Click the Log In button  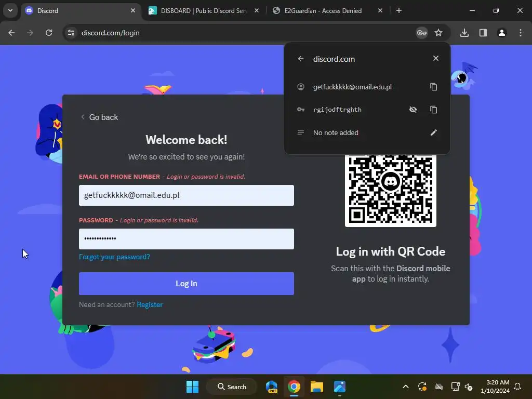(x=187, y=284)
